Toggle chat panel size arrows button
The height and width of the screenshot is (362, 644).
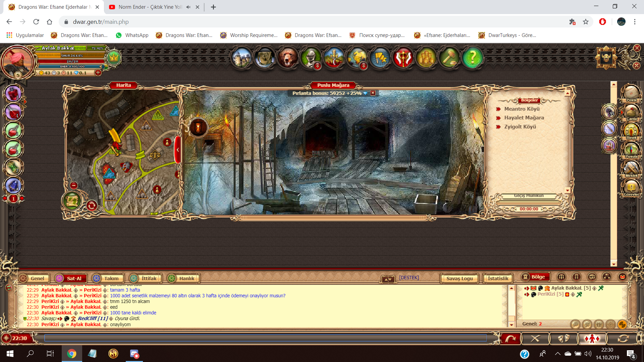pos(387,279)
